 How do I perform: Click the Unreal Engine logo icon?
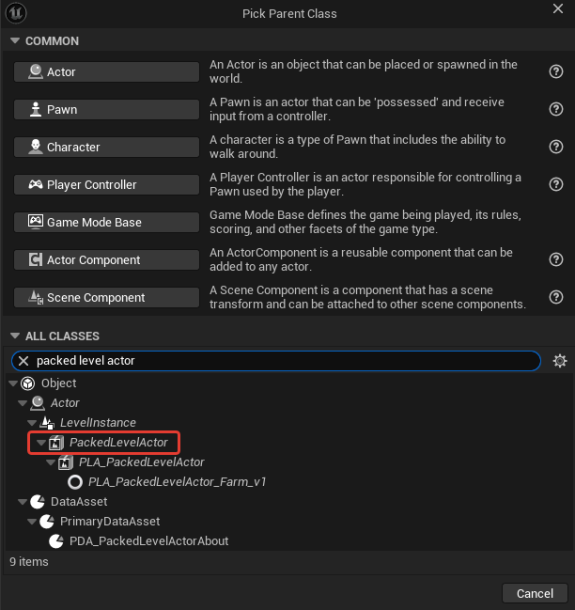16,13
